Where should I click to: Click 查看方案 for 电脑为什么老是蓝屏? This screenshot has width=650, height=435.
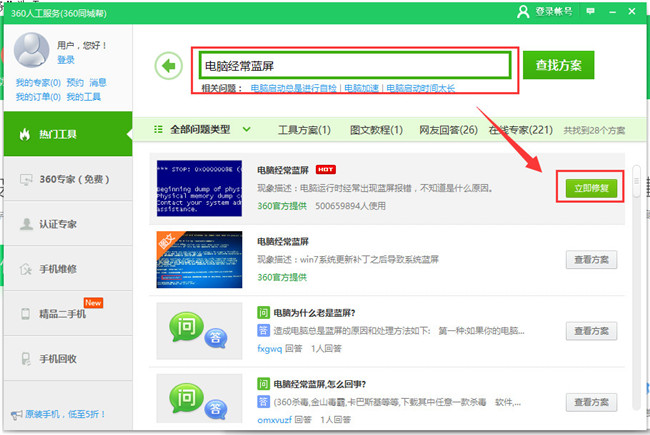pos(591,331)
